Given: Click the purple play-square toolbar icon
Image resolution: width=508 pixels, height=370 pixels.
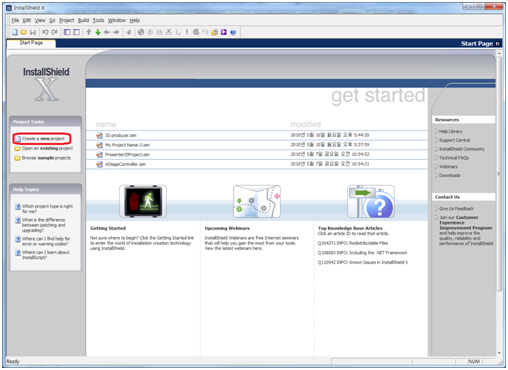Looking at the screenshot, I should (224, 32).
